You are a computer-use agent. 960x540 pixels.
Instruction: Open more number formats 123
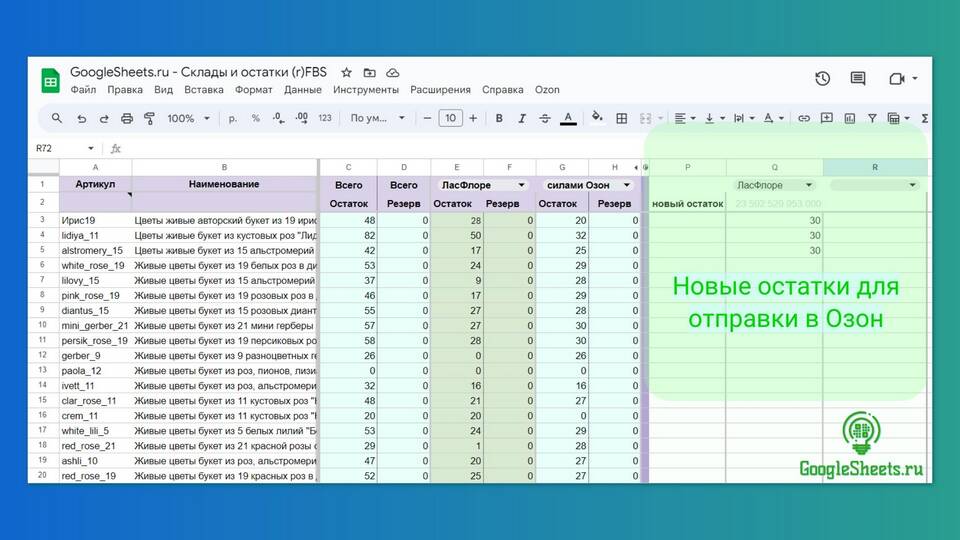[324, 118]
